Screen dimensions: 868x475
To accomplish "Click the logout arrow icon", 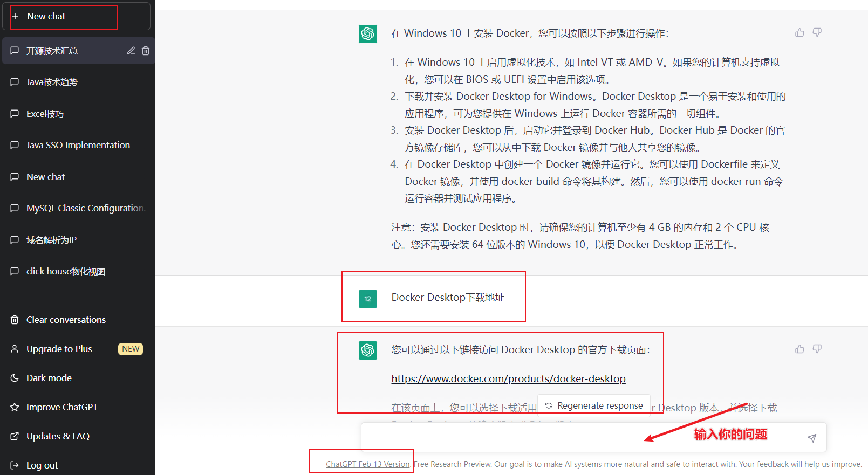I will pos(15,465).
